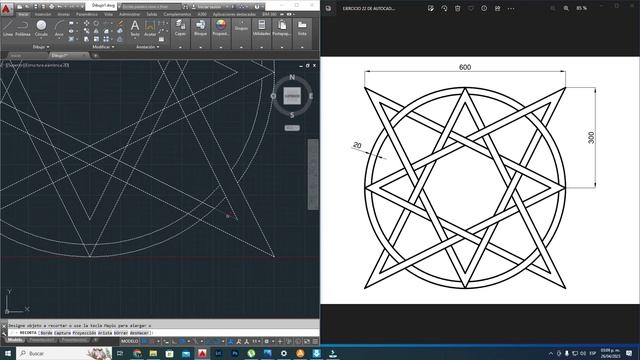This screenshot has height=360, width=640.
Task: Open Chrome from the taskbar
Action: [137, 353]
